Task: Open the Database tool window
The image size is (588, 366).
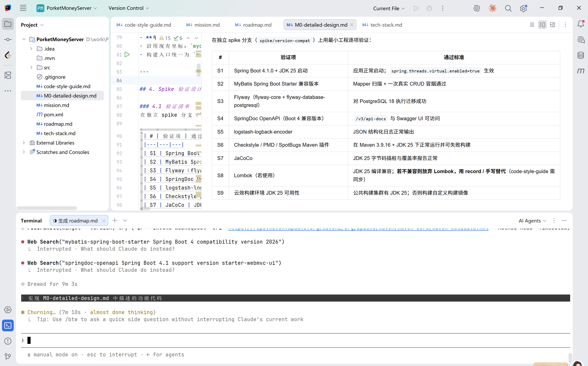Action: [x=581, y=55]
